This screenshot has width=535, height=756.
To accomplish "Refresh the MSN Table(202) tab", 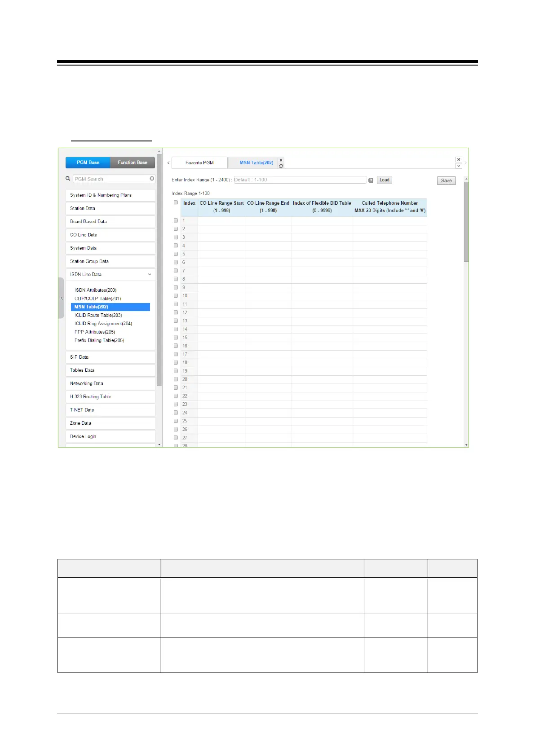I will (281, 166).
